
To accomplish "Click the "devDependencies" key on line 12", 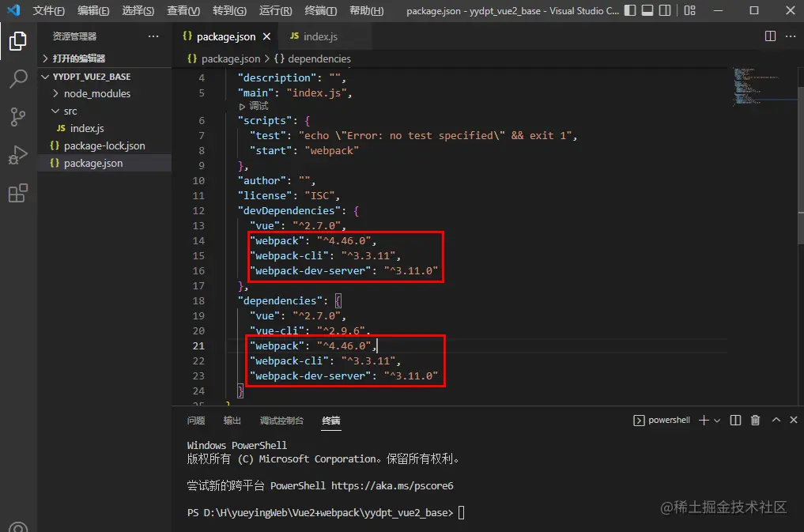I will [x=289, y=211].
